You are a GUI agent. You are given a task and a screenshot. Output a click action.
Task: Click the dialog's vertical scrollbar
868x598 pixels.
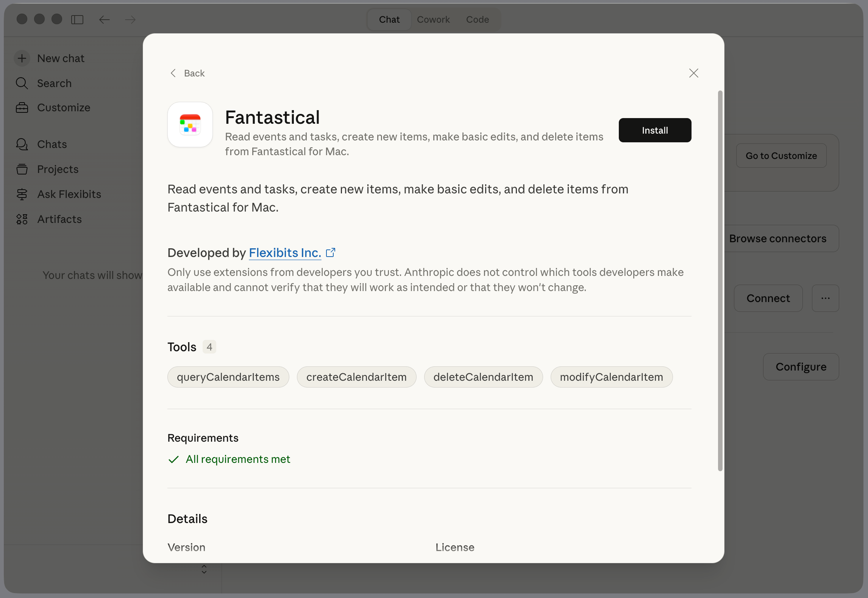point(720,280)
